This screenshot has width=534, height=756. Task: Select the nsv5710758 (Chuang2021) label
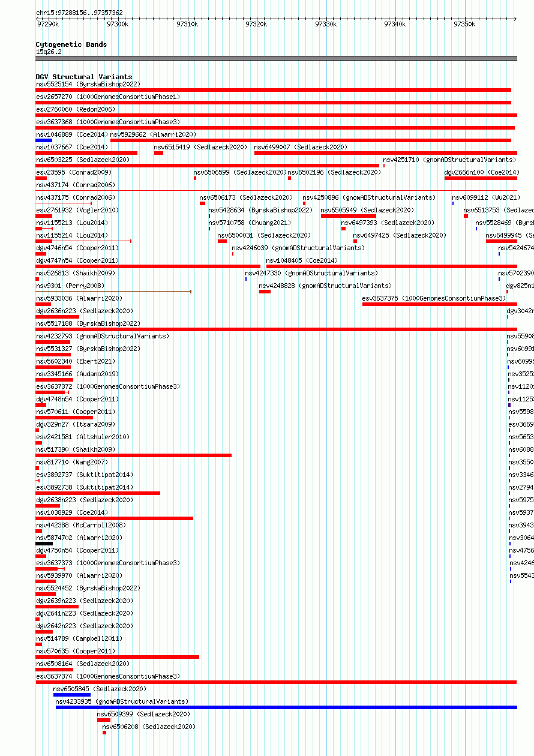coord(250,223)
